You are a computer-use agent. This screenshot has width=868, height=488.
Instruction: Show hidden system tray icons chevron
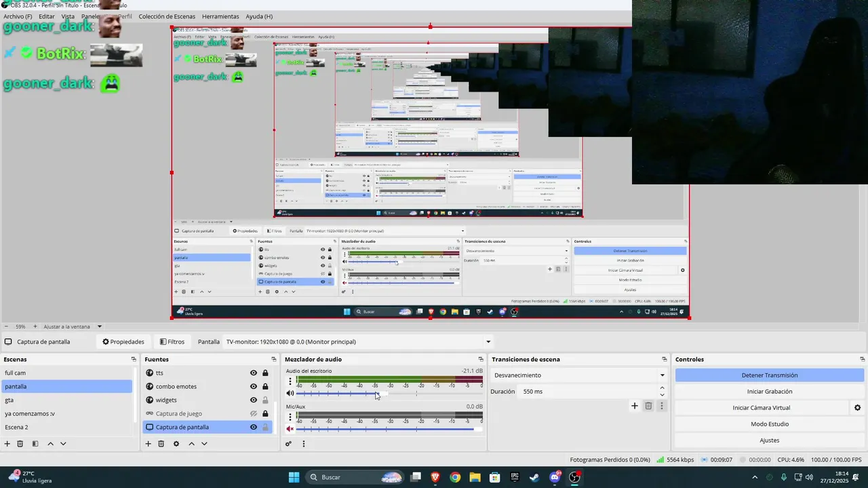(x=755, y=477)
